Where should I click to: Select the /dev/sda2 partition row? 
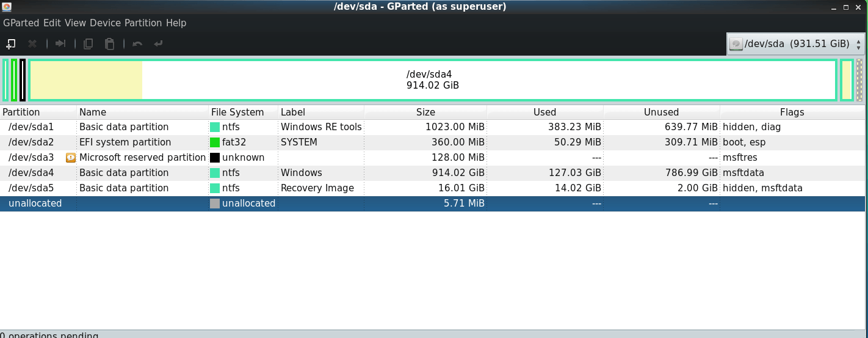[x=432, y=142]
